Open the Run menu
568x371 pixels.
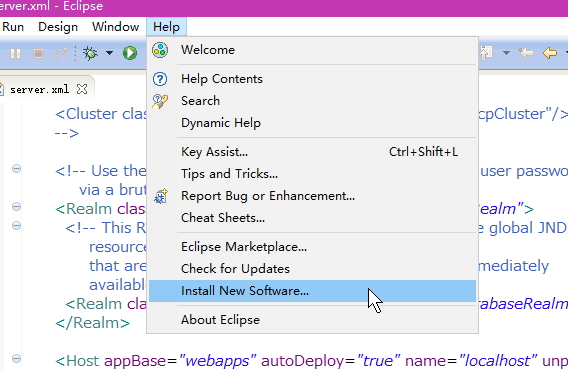(x=13, y=27)
